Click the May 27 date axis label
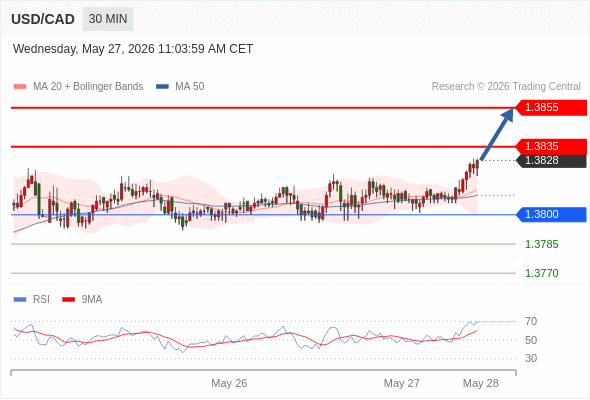 pos(401,383)
